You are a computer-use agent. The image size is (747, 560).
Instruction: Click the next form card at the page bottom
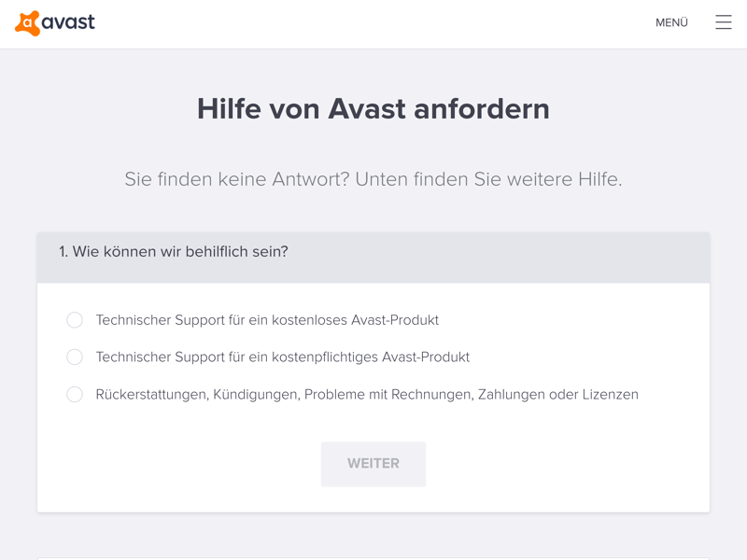pyautogui.click(x=373, y=557)
